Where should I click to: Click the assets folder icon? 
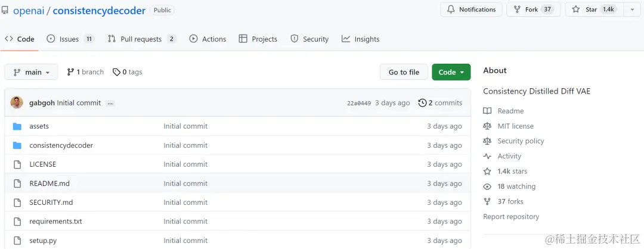pos(17,126)
